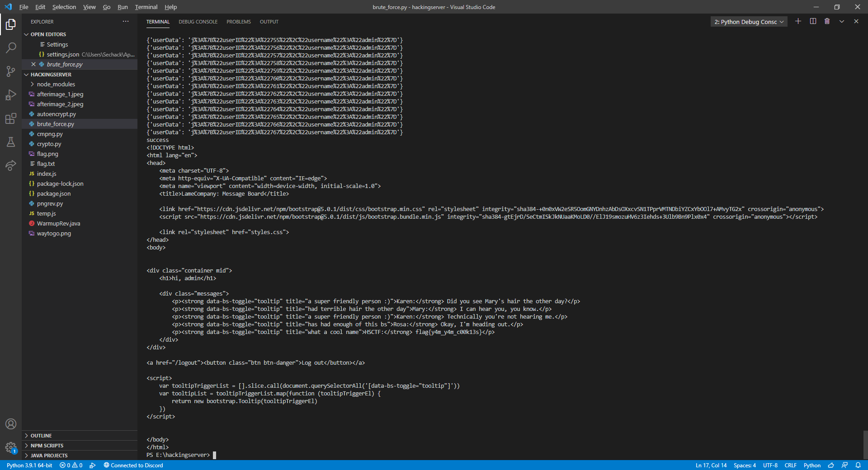The width and height of the screenshot is (868, 470).
Task: Close brute_force.py in open editors
Action: (33, 64)
